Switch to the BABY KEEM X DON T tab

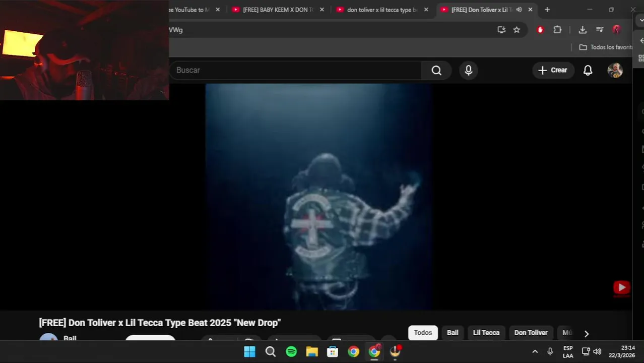278,10
